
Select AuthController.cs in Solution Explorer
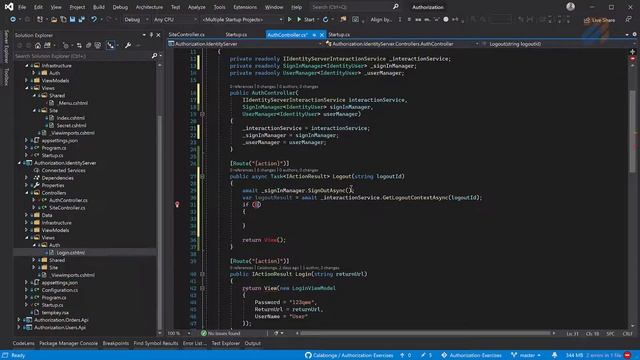point(68,200)
